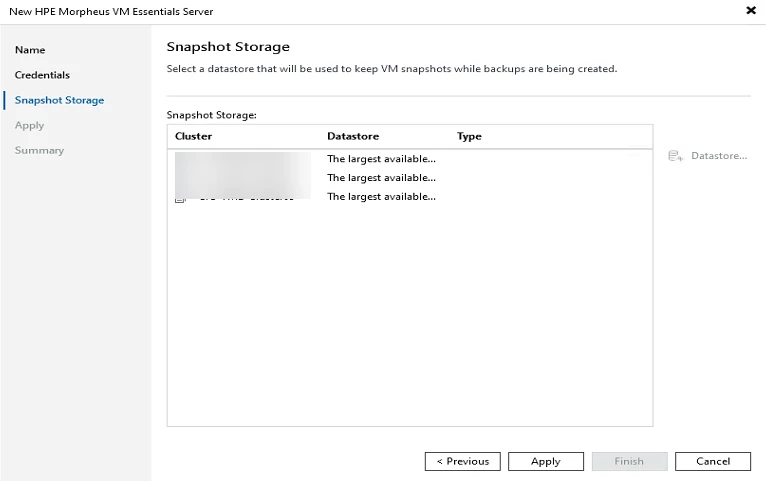Go back with the Previous button

[x=462, y=461]
